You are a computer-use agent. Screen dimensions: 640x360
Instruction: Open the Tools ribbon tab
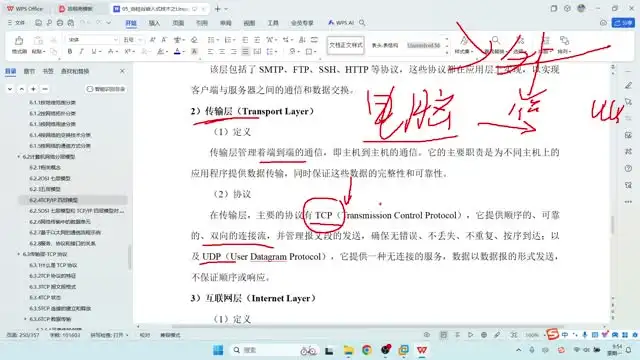(273, 23)
